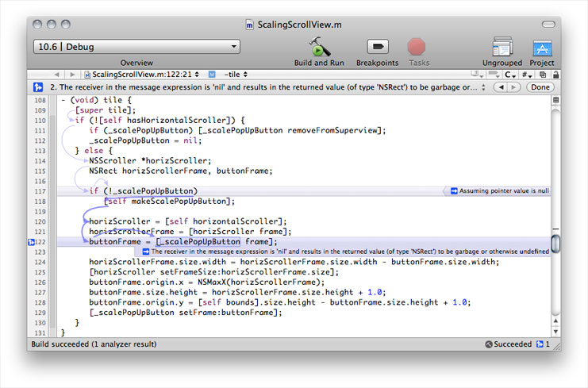This screenshot has height=388, width=588.
Task: Click the analyzer arrow icon beside message 2
Action: pyautogui.click(x=38, y=86)
